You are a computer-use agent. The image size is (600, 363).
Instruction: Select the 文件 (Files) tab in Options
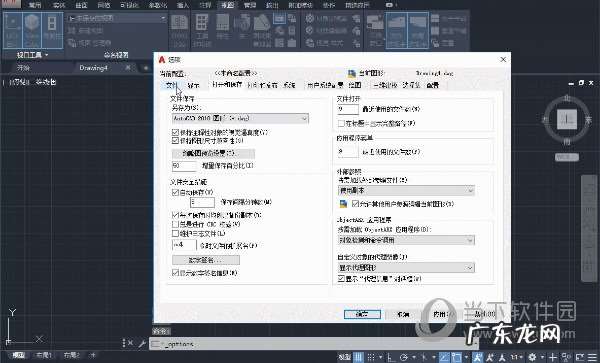click(x=171, y=85)
